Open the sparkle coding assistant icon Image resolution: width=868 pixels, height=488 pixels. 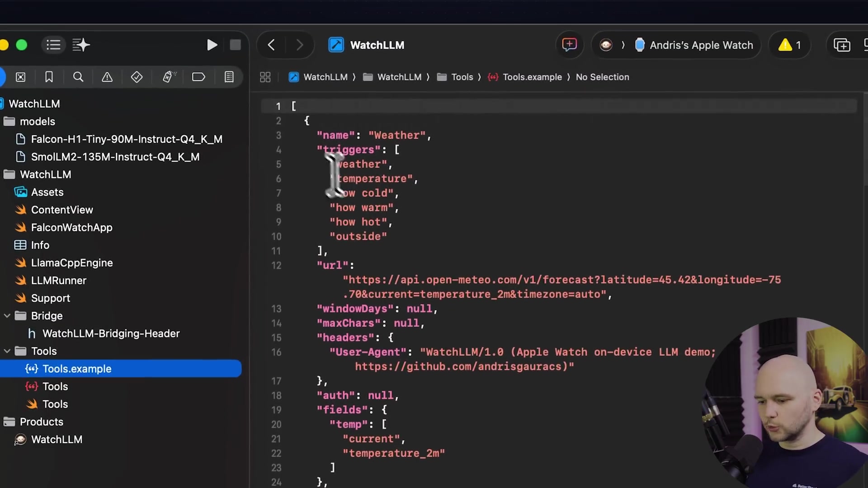click(x=81, y=45)
